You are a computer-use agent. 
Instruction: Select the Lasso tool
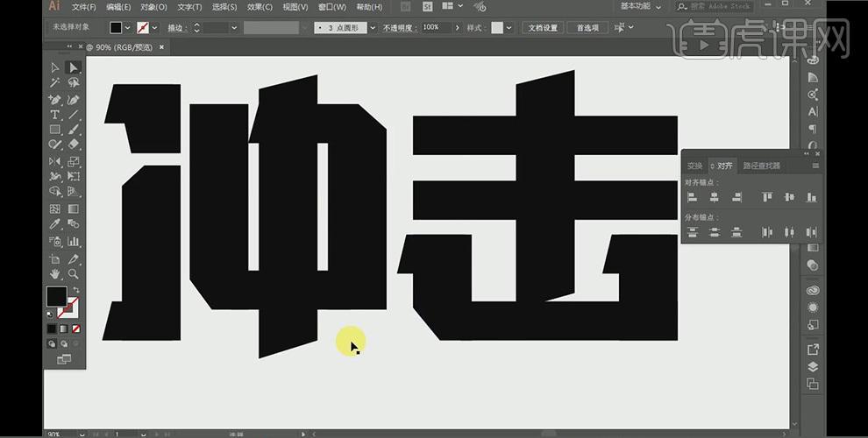(73, 83)
